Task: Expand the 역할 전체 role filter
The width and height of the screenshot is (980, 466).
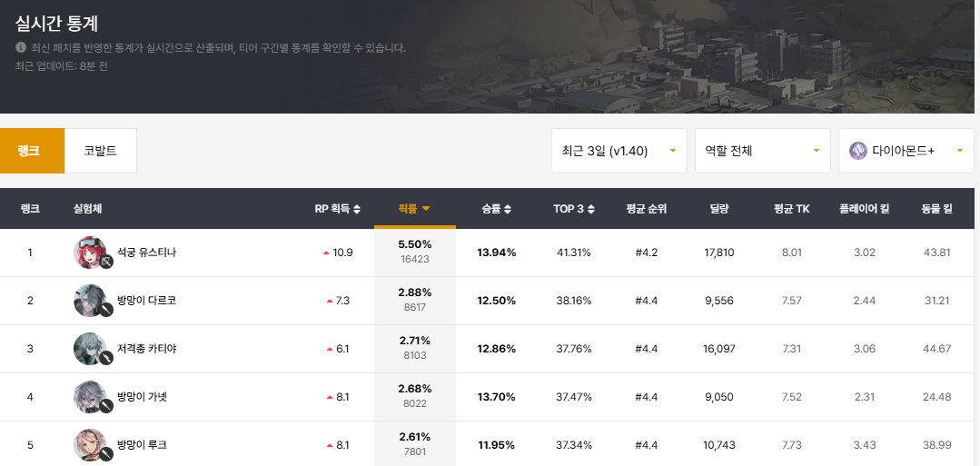Action: click(x=762, y=151)
